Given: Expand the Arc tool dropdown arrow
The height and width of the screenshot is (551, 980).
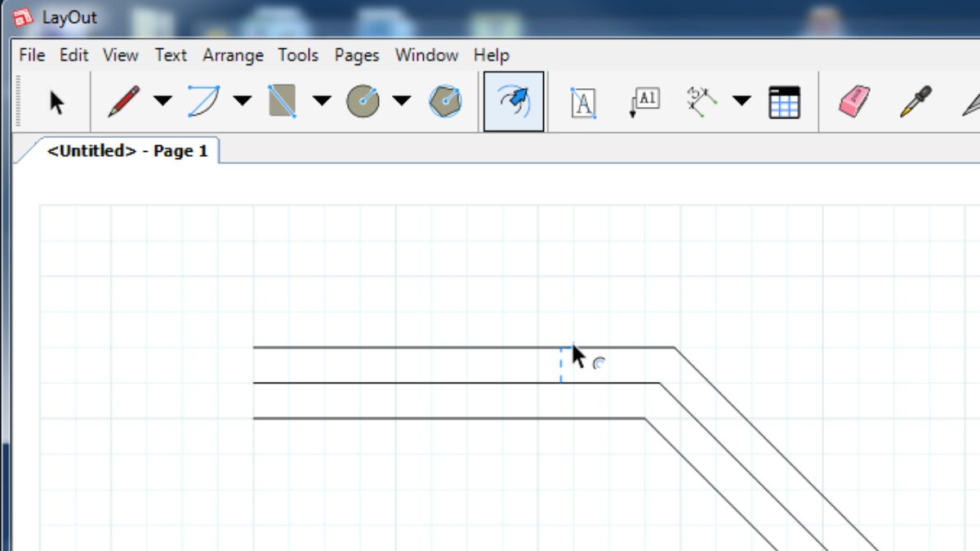Looking at the screenshot, I should click(243, 101).
